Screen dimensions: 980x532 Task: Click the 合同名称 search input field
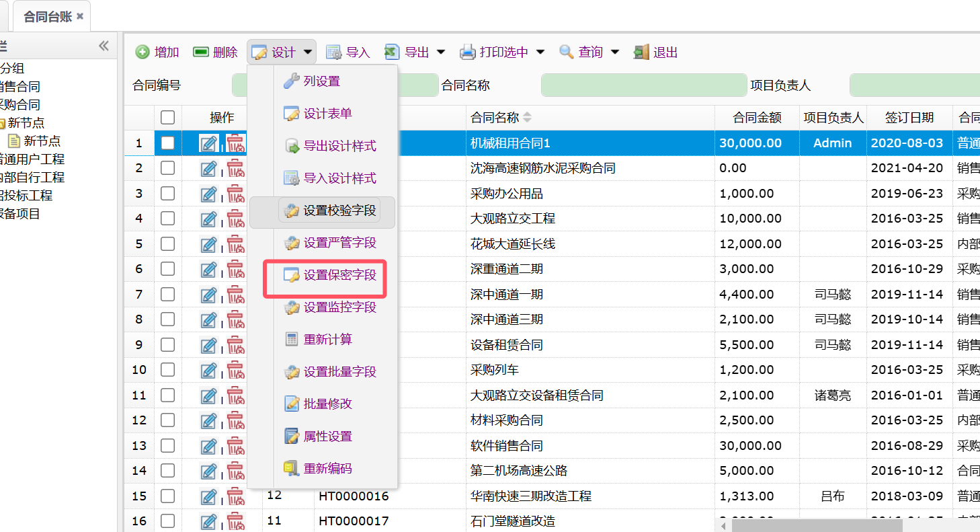[643, 85]
